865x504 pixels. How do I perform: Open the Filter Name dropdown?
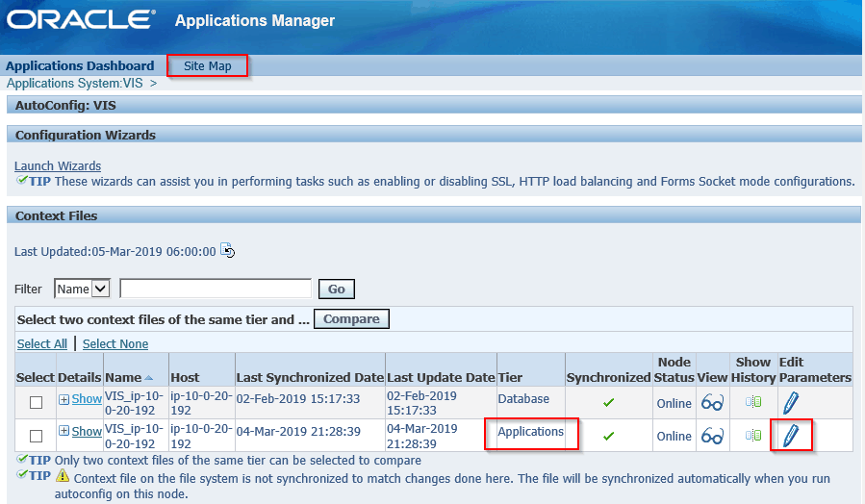point(82,289)
